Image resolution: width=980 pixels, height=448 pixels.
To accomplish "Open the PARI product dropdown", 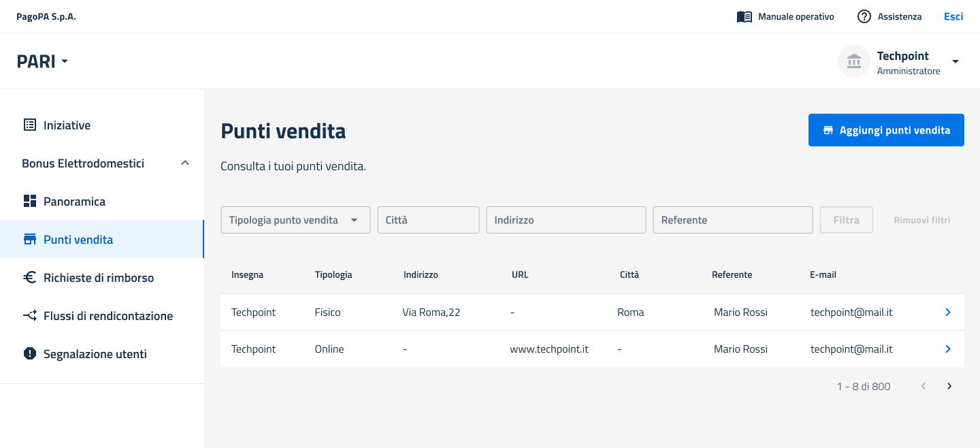I will click(42, 61).
